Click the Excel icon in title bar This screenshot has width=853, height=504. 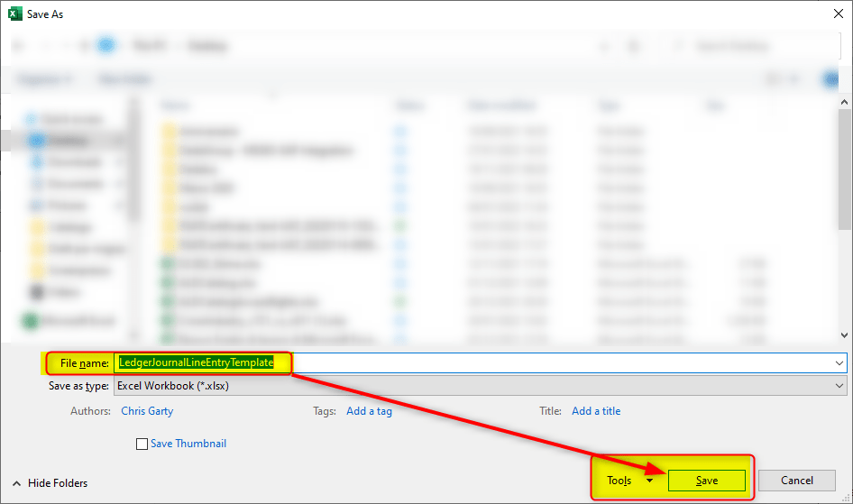(x=14, y=14)
